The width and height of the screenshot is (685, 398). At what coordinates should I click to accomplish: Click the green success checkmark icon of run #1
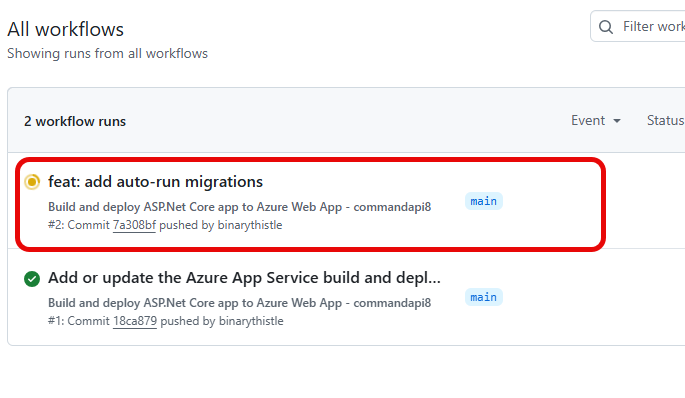(x=32, y=278)
